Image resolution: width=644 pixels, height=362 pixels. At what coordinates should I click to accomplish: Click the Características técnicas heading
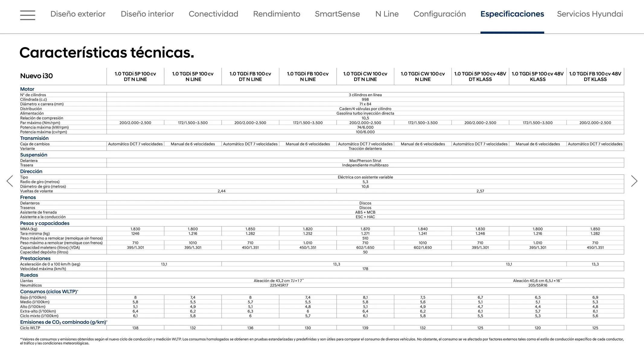click(x=107, y=52)
